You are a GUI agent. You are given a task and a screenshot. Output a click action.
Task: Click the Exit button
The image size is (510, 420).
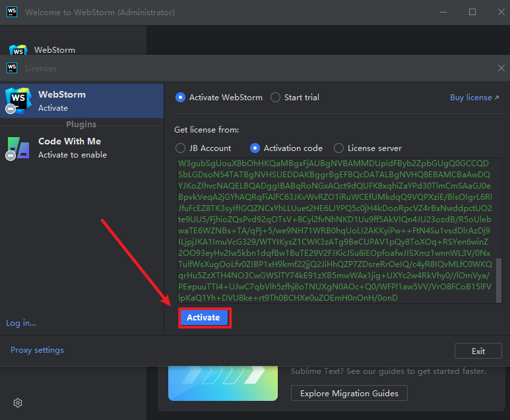[478, 351]
